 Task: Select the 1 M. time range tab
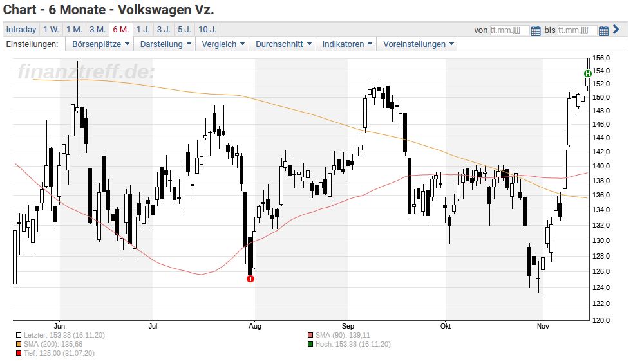point(74,30)
